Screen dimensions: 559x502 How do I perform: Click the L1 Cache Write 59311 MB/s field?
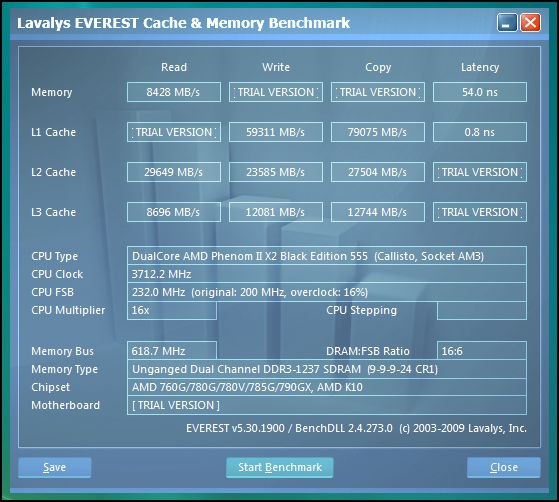276,132
